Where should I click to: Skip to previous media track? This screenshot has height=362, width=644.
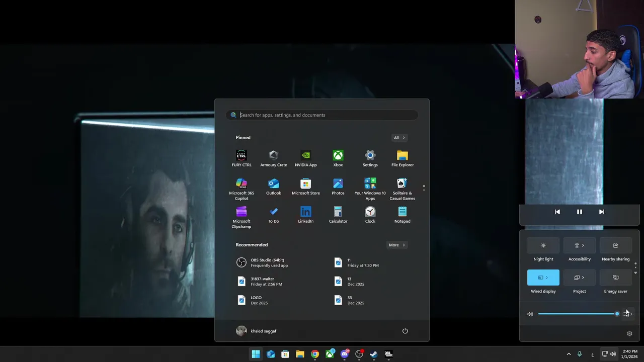[x=557, y=212]
